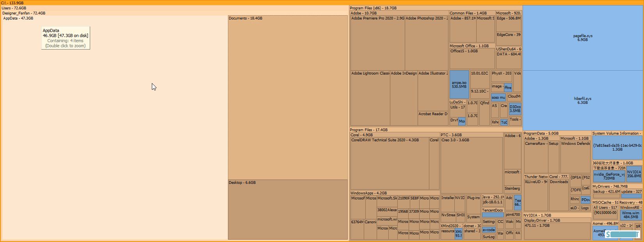Select Adobe Premiere Pro 2020 block
The width and height of the screenshot is (644, 242).
(378, 43)
